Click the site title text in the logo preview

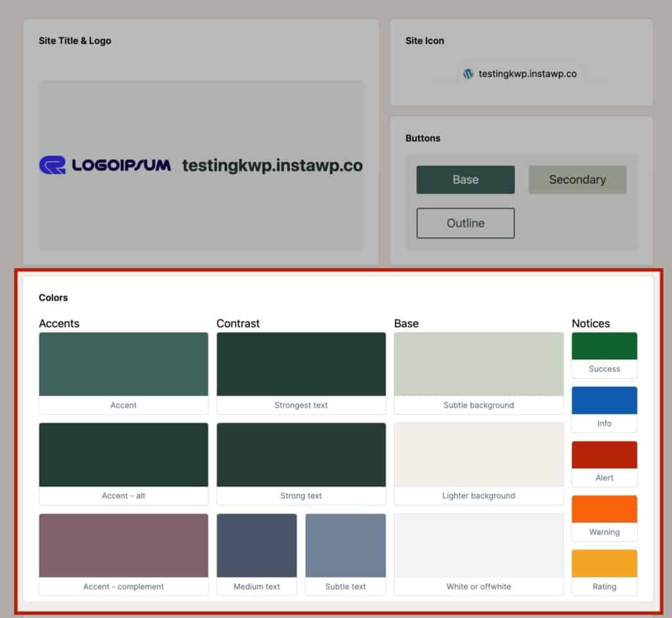point(272,166)
